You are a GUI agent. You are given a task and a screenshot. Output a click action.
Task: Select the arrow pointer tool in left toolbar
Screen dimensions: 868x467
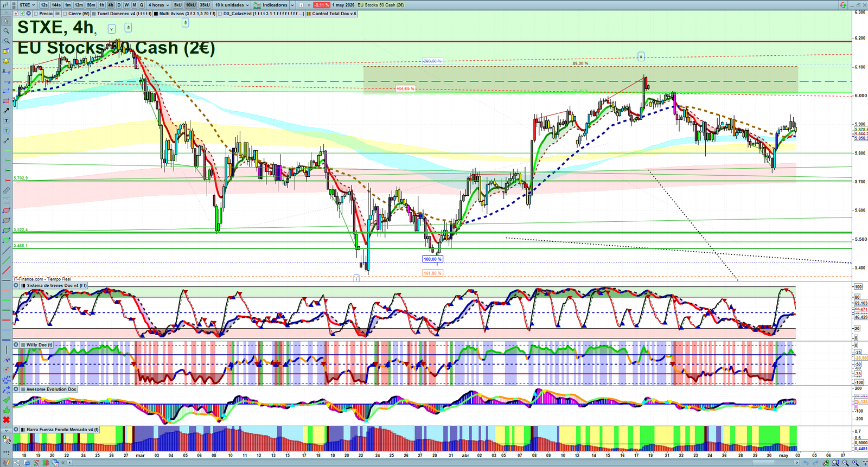pos(6,21)
